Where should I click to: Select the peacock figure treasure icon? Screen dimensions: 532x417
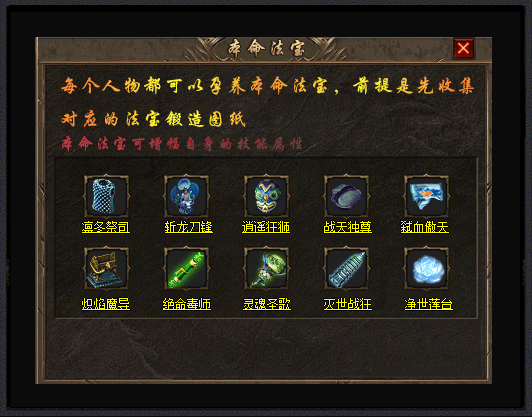[186, 196]
